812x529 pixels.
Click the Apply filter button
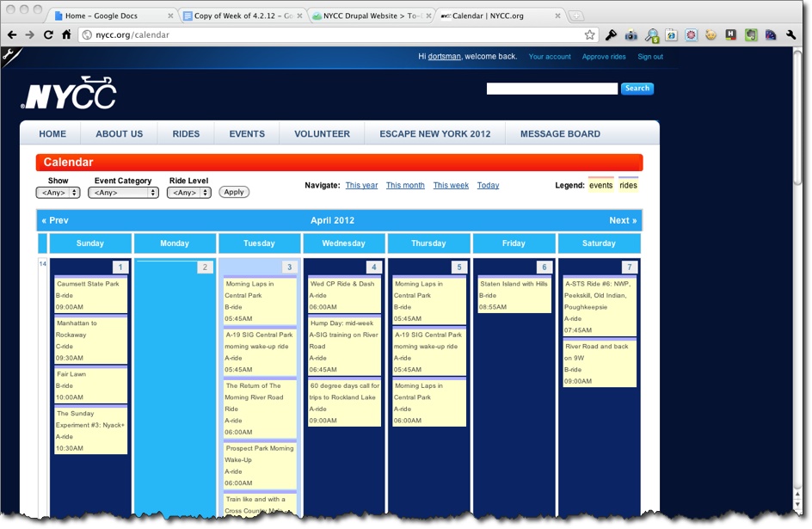(x=234, y=192)
